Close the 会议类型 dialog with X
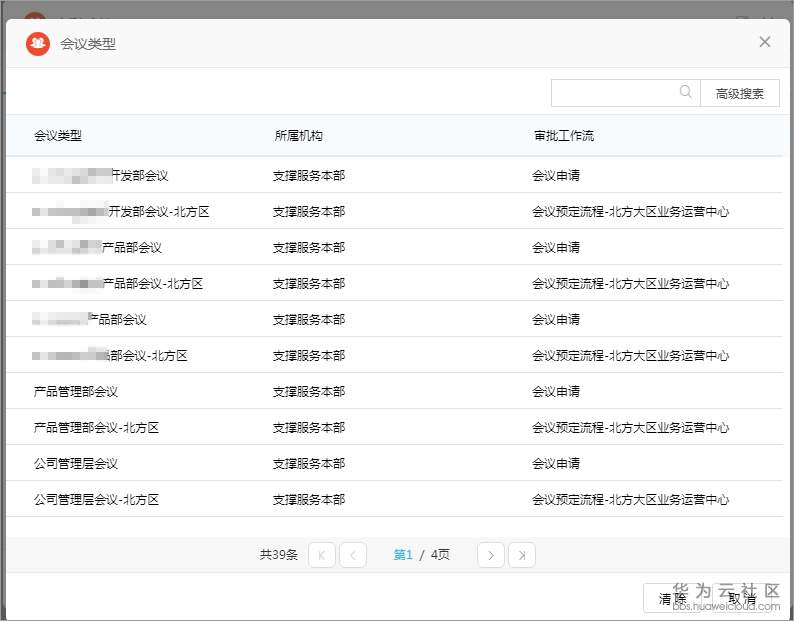Viewport: 794px width, 621px height. [x=765, y=42]
